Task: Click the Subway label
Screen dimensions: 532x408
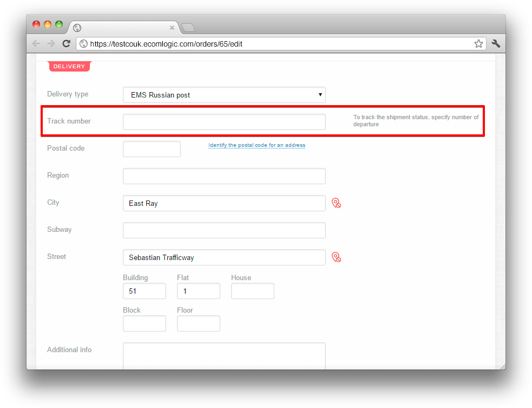Action: click(x=60, y=230)
